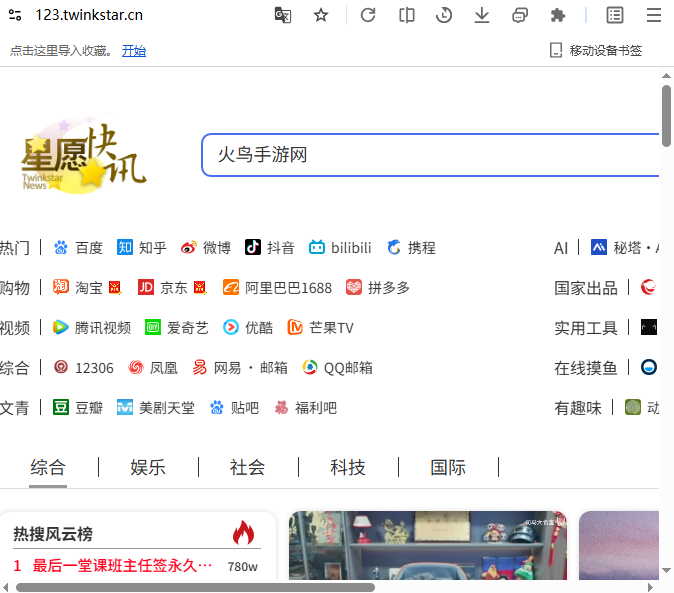674x593 pixels.
Task: Switch to the 娱乐 tab
Action: click(x=148, y=468)
